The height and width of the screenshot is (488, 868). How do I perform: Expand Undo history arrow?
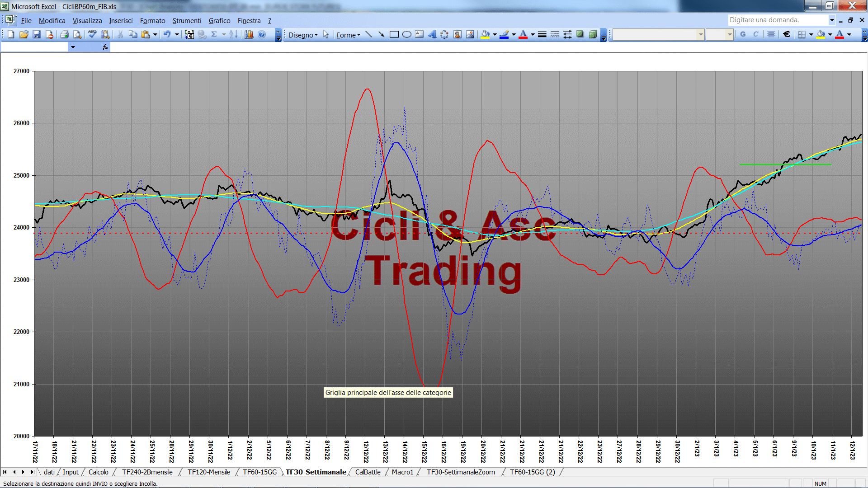coord(177,34)
